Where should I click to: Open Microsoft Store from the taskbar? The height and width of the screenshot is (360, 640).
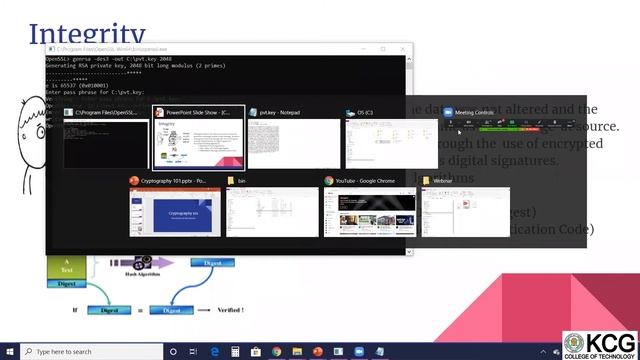click(256, 351)
